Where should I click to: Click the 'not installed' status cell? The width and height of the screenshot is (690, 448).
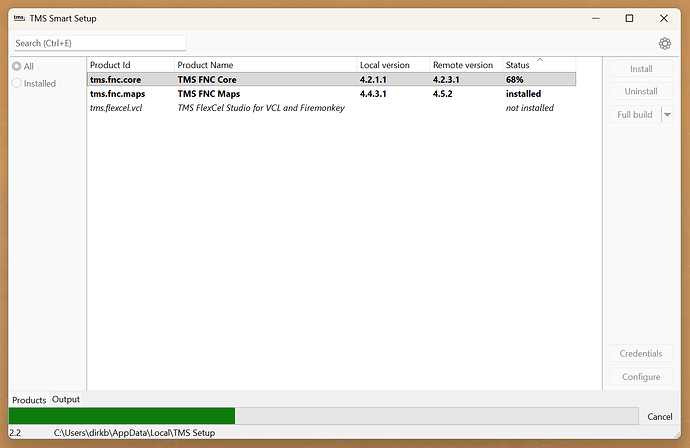tap(529, 108)
